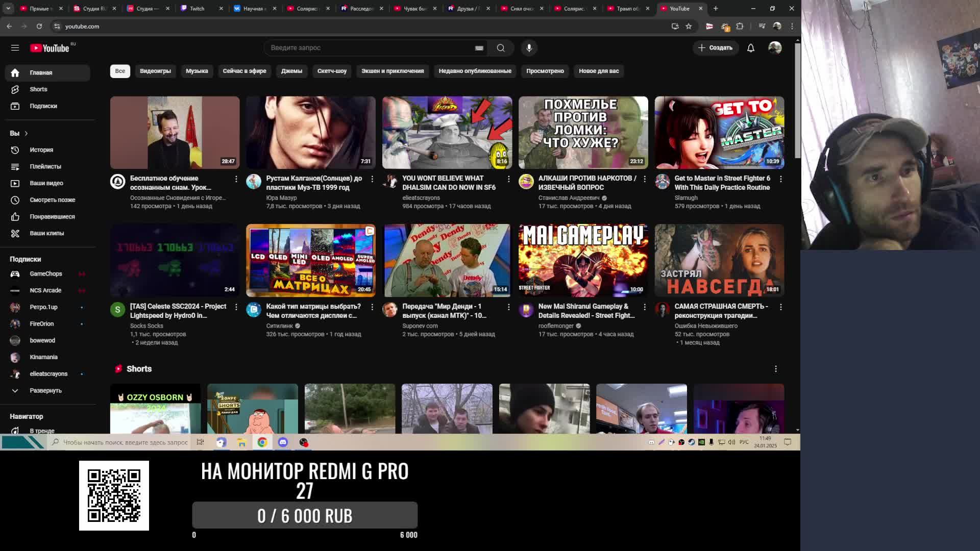Open the MAI GAMEPLAY video thumbnail
Screen dimensions: 980x551
pyautogui.click(x=583, y=260)
